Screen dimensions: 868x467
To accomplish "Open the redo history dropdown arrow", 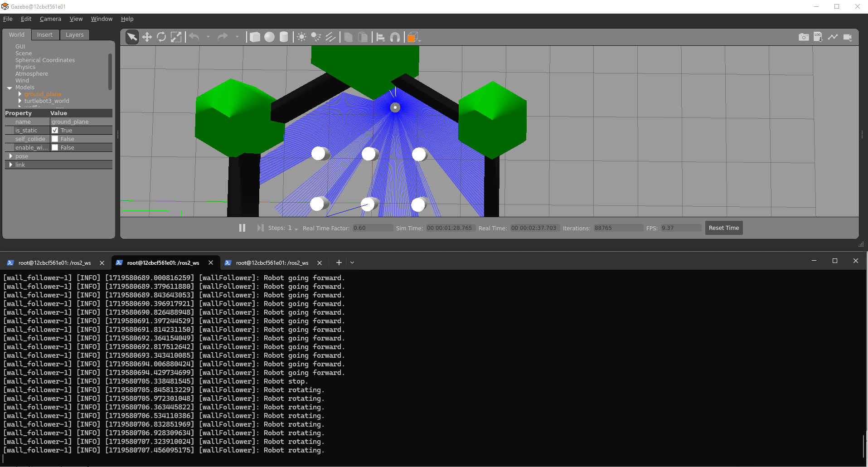I will pyautogui.click(x=237, y=37).
